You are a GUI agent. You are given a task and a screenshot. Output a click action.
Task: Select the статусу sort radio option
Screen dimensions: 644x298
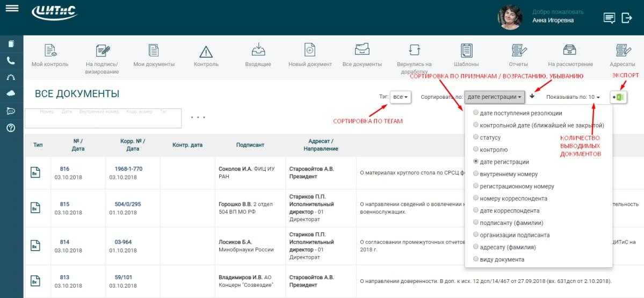coord(476,137)
